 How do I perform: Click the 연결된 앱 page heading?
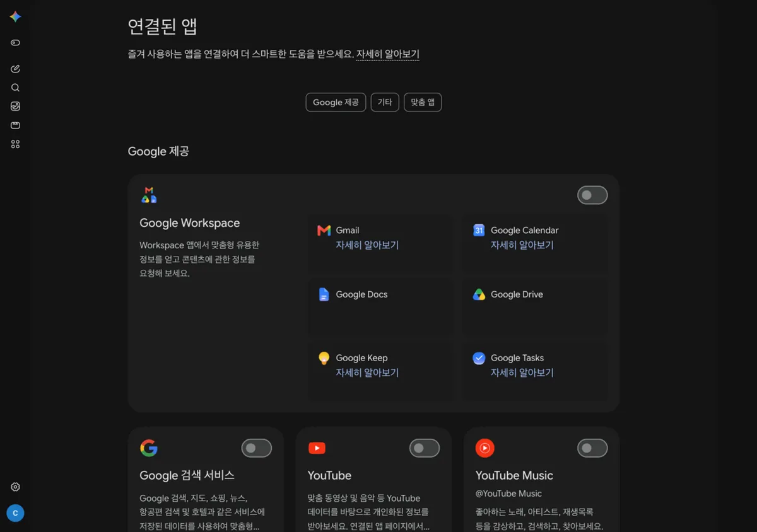point(163,26)
